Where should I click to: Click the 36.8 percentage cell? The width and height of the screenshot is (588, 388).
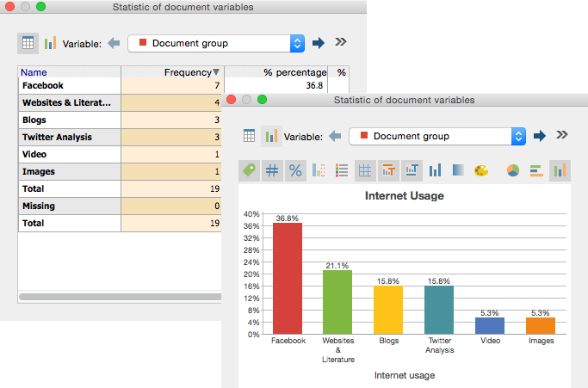[x=276, y=85]
